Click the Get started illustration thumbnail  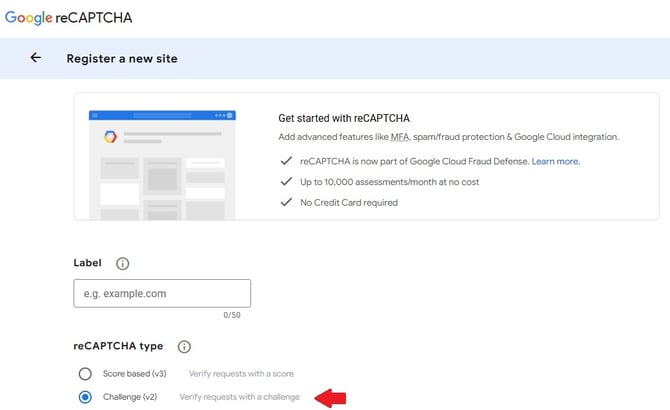pyautogui.click(x=162, y=165)
